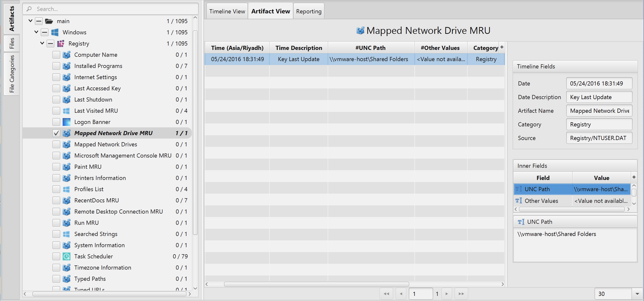
Task: Click the Windows icon beside Last Visited MRU
Action: [x=67, y=111]
